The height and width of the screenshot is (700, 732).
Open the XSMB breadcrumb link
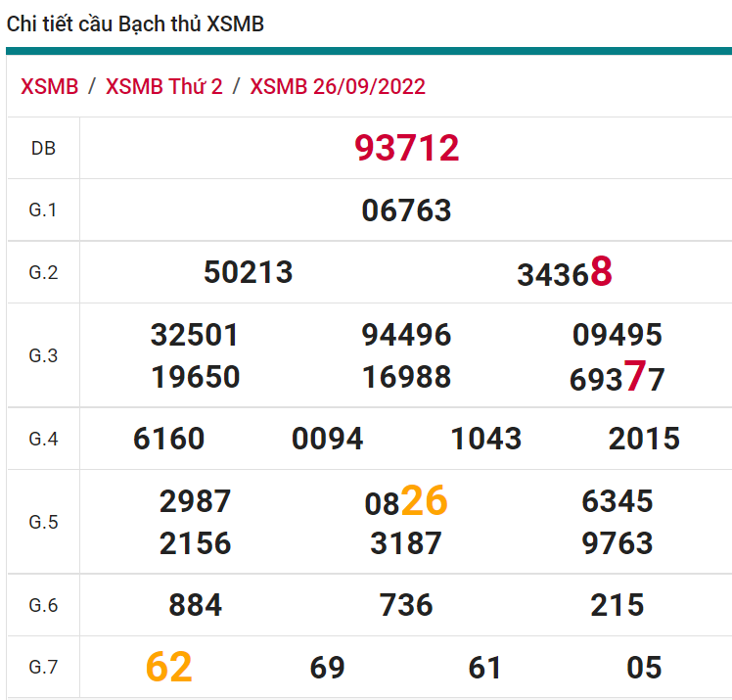pyautogui.click(x=49, y=86)
